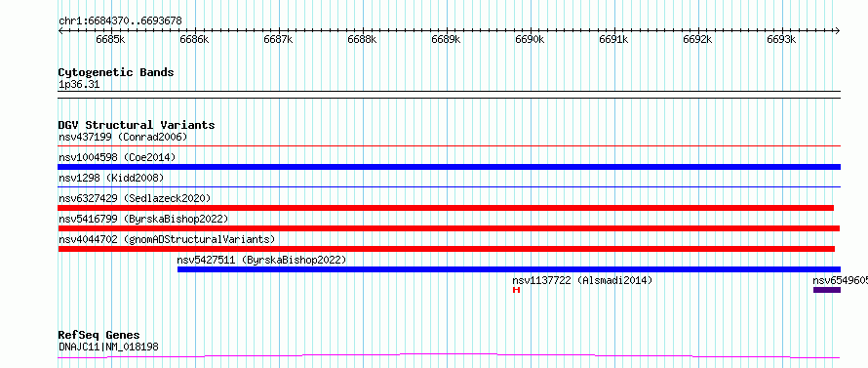Screen dimensions: 868x368
Task: Click the ruler's right arrowhead
Action: (x=838, y=30)
